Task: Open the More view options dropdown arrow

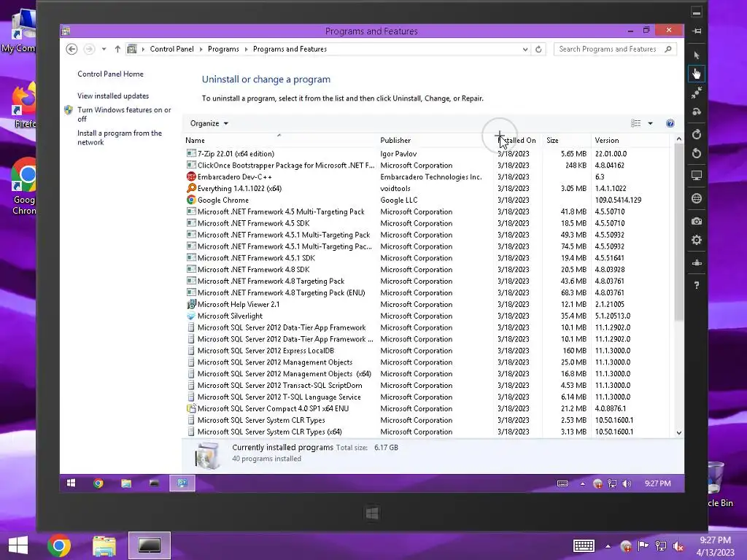Action: (650, 123)
